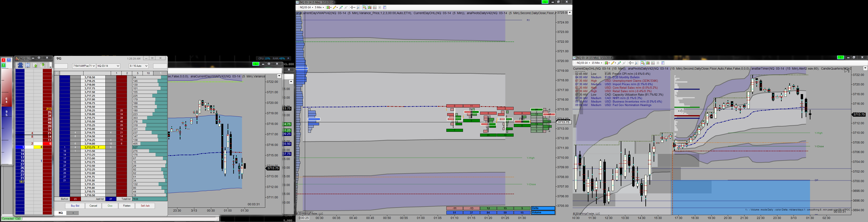Click the green down-arrow icon in the NQ DOM toolbar
868x222 pixels.
42,65
